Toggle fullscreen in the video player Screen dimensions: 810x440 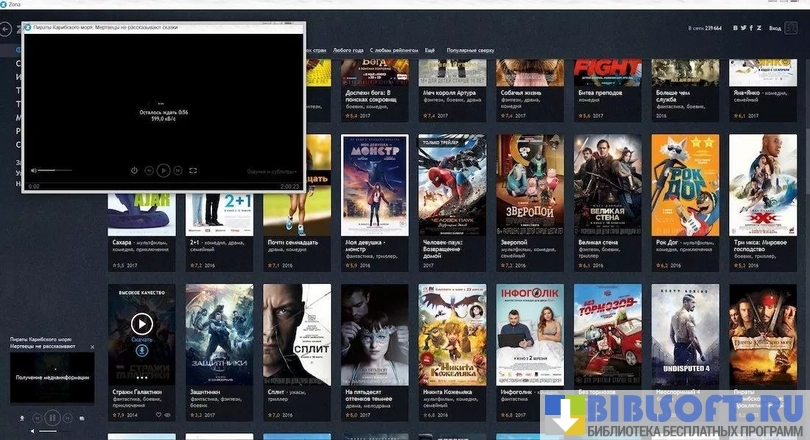[193, 170]
